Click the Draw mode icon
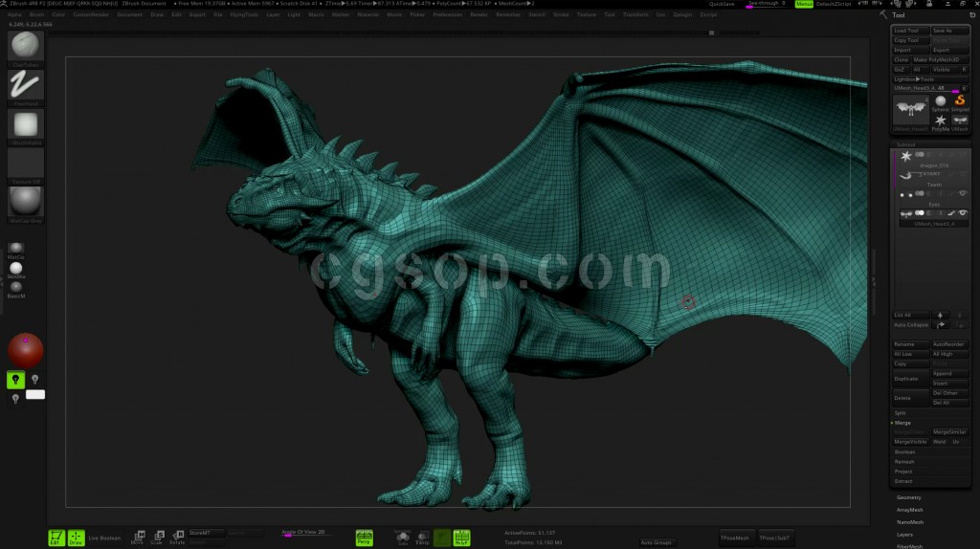980x549 pixels. coord(76,538)
